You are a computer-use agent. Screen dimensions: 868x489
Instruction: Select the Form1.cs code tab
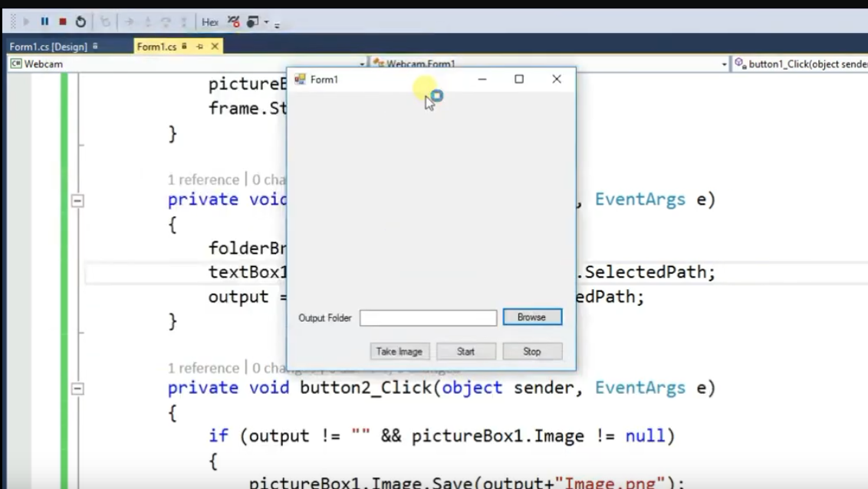(156, 47)
